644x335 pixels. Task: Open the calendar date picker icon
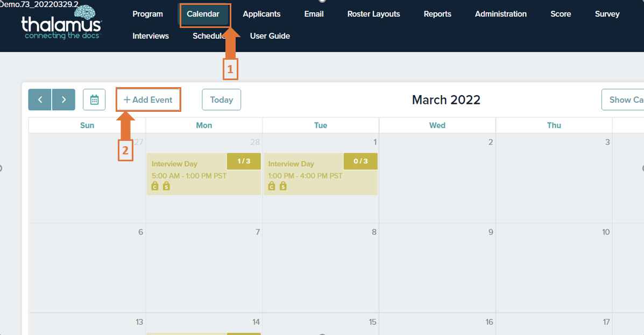click(94, 100)
